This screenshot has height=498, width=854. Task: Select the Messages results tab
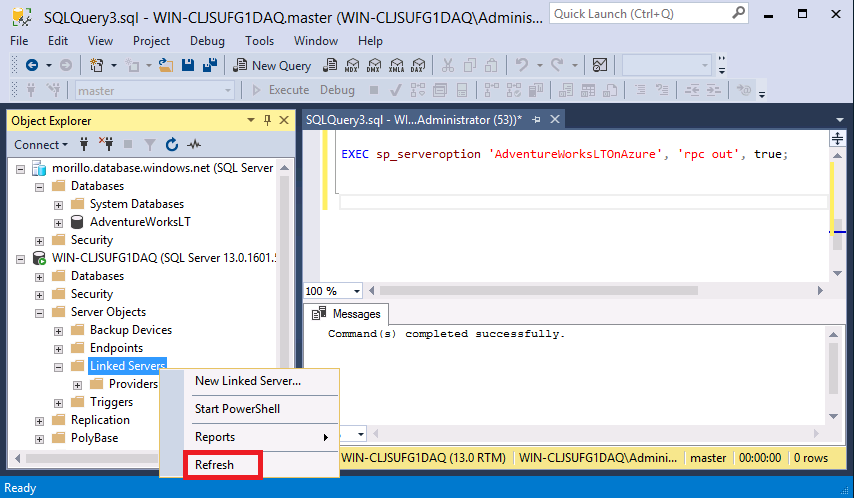[x=346, y=314]
